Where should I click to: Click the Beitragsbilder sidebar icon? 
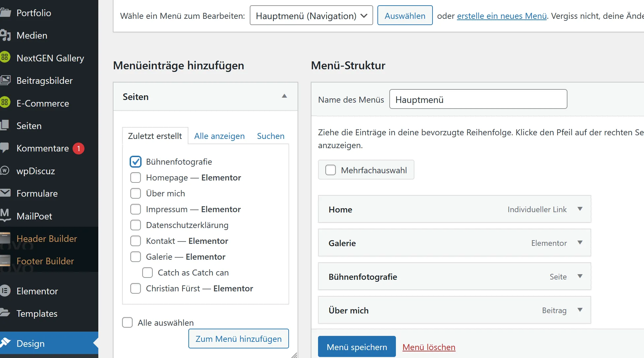click(5, 80)
